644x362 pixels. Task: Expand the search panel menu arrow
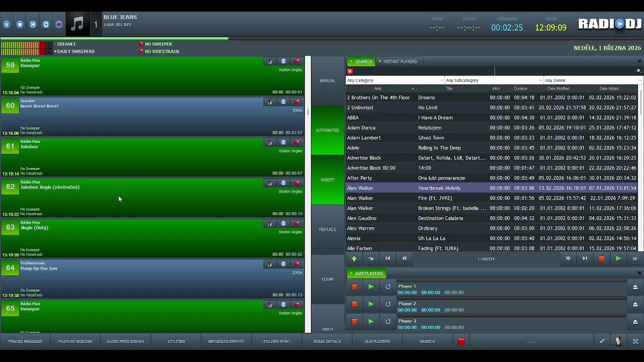[639, 61]
